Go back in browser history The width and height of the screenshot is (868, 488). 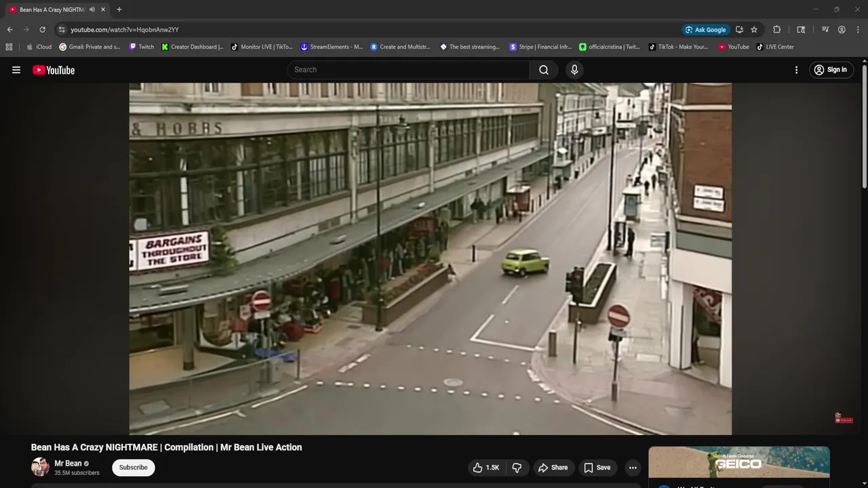9,30
